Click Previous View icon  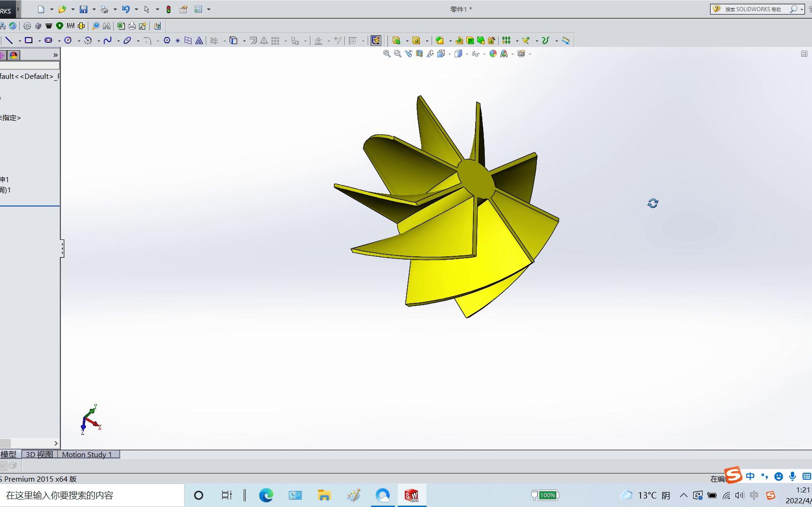click(409, 54)
